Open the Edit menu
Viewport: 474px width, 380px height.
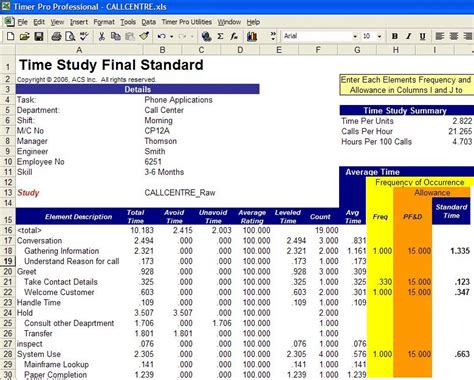coord(39,22)
